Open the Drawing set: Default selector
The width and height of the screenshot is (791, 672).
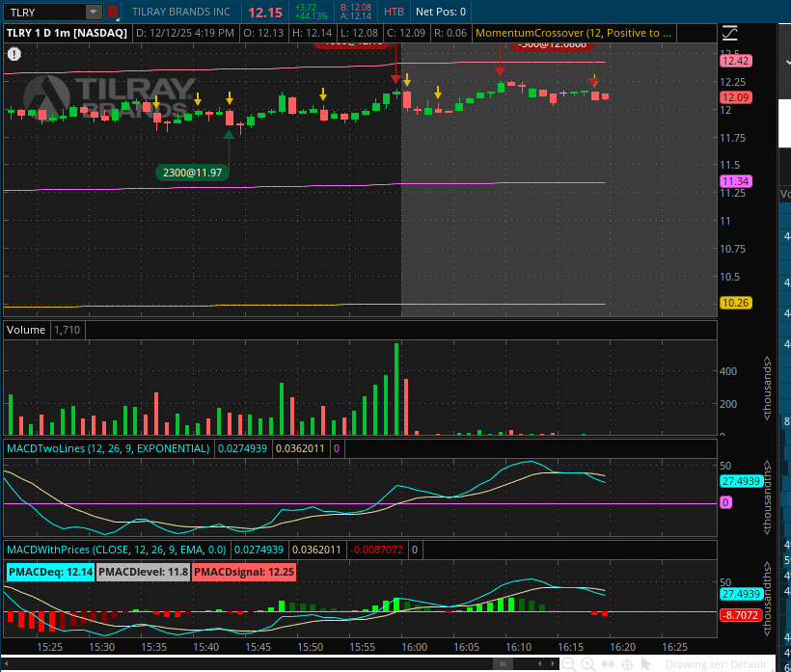[716, 664]
